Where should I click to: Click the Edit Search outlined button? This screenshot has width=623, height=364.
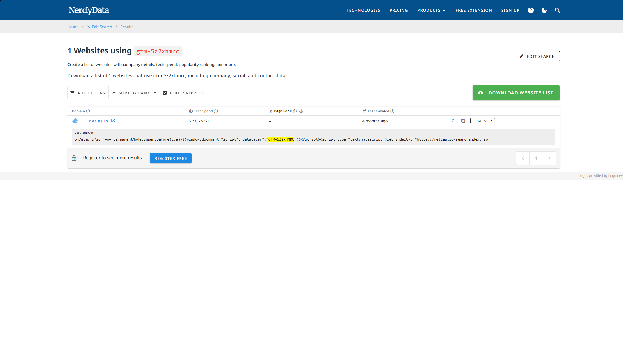tap(537, 56)
